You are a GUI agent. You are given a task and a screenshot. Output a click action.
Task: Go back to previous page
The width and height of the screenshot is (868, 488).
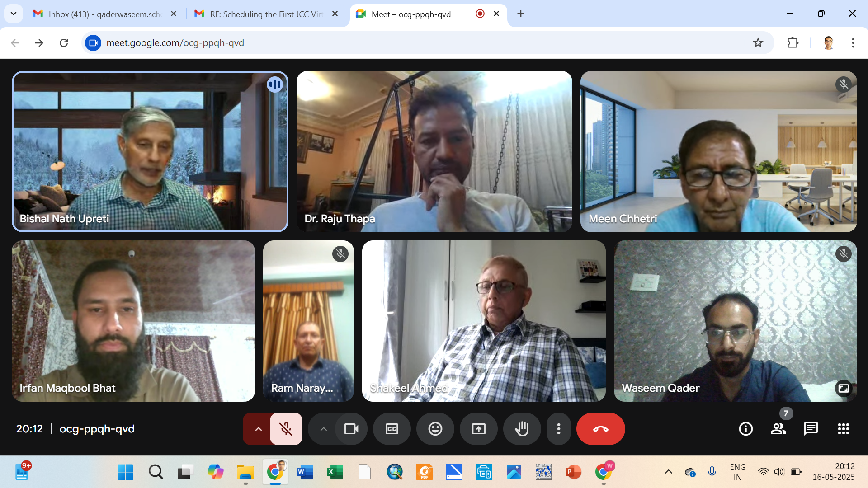(15, 43)
